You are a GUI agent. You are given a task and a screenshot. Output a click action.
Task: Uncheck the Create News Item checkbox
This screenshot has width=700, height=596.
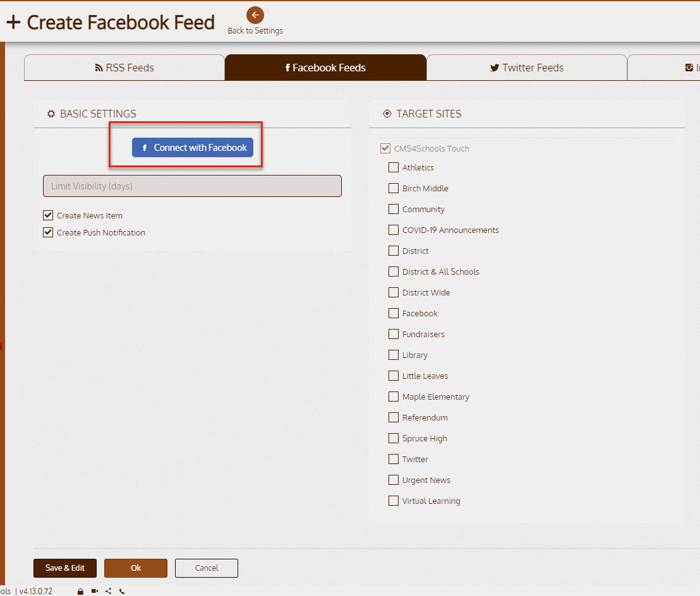pos(48,215)
